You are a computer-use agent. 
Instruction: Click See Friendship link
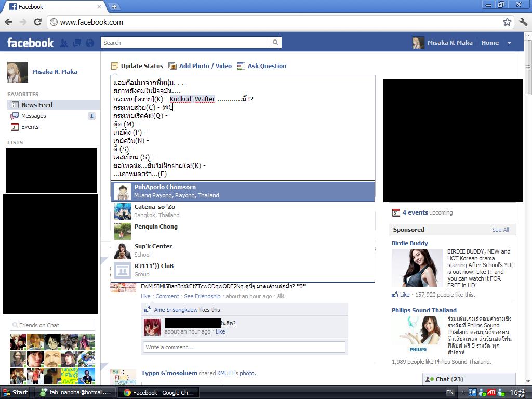(202, 296)
